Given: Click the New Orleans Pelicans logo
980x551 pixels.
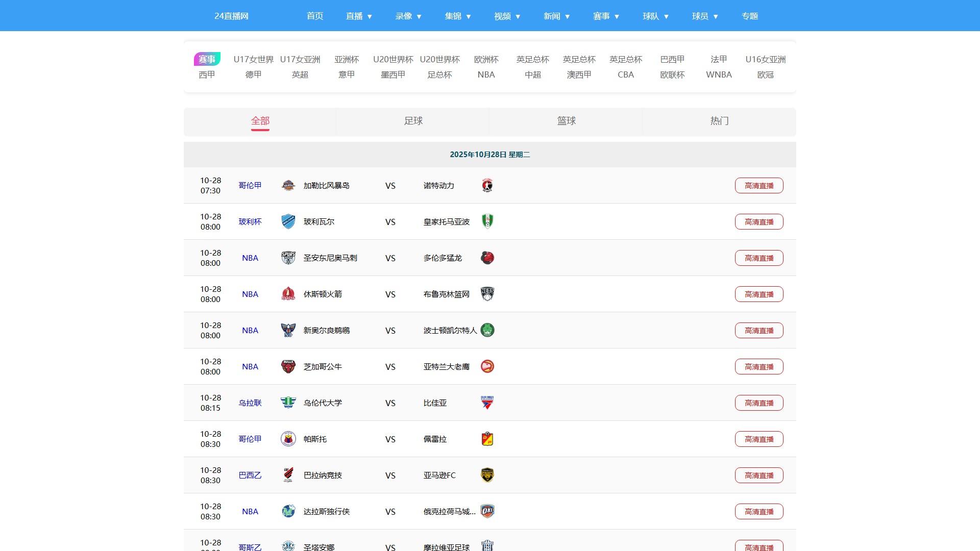Looking at the screenshot, I should point(288,330).
